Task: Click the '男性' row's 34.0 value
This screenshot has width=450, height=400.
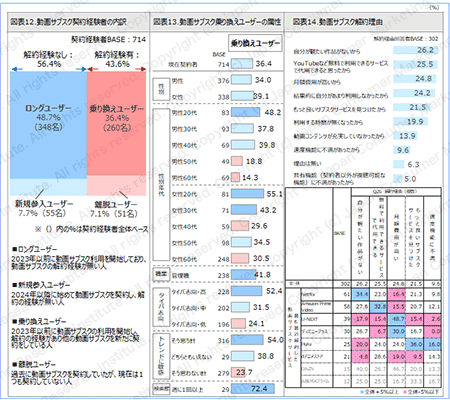Action: coord(263,80)
